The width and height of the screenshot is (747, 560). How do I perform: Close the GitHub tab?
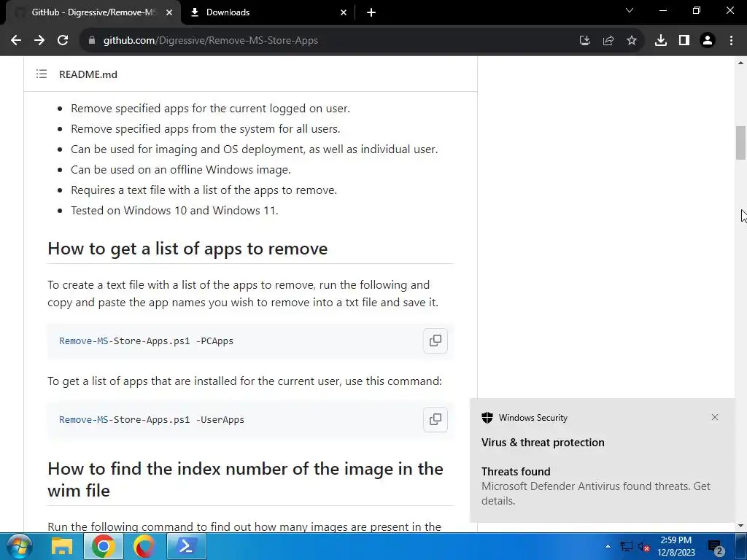(169, 12)
